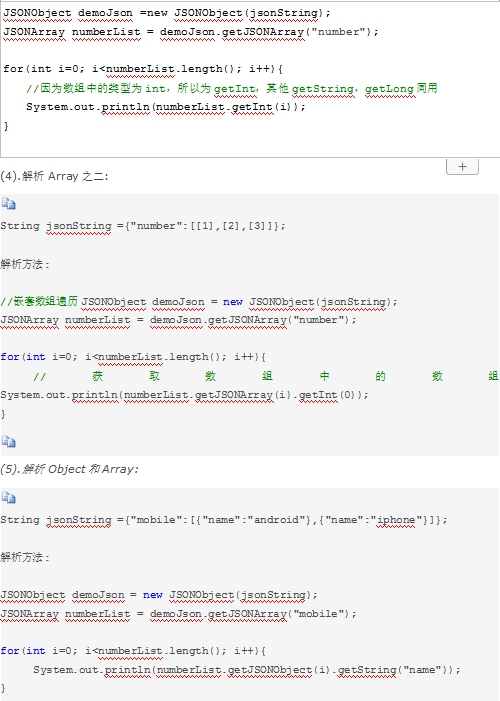Viewport: 500px width, 701px height.
Task: Click the line containing getJSONObject(i).getString("name")
Action: pos(246,670)
